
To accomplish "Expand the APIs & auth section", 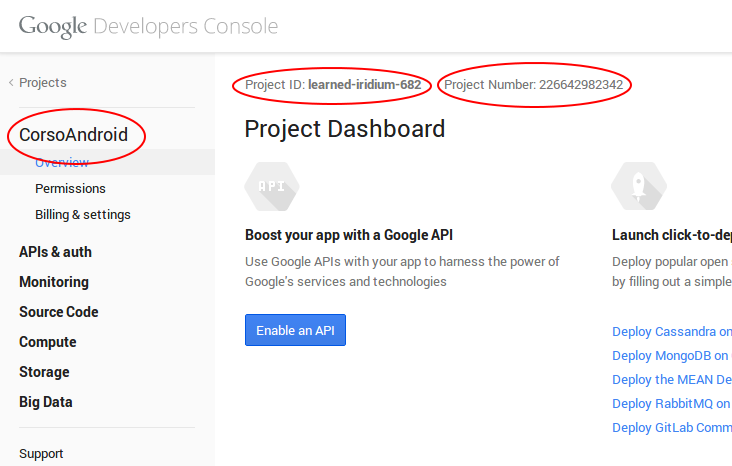I will click(x=55, y=252).
